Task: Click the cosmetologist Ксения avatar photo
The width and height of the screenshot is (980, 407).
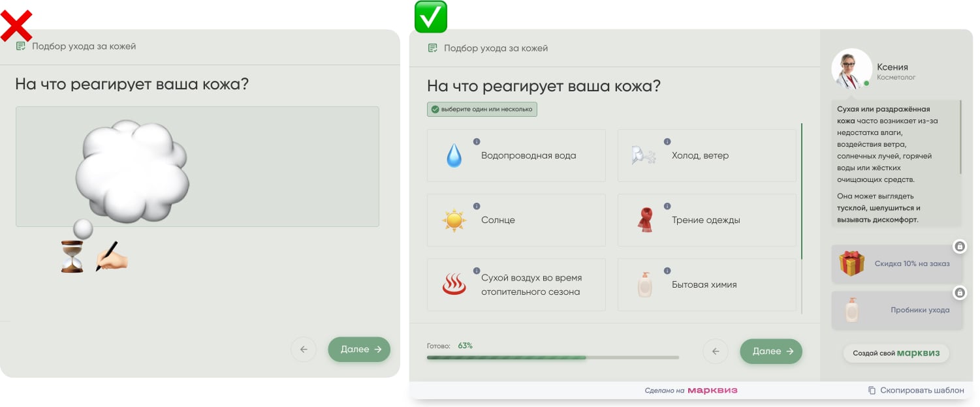Action: click(x=852, y=68)
